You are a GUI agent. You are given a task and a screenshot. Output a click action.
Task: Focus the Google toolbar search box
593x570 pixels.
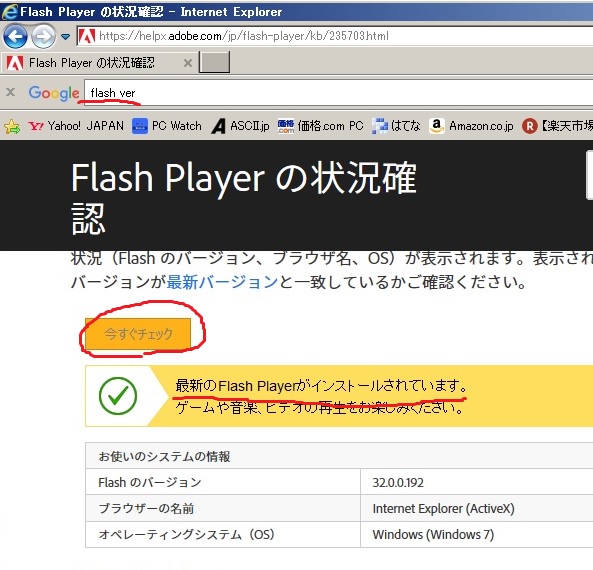pos(338,93)
